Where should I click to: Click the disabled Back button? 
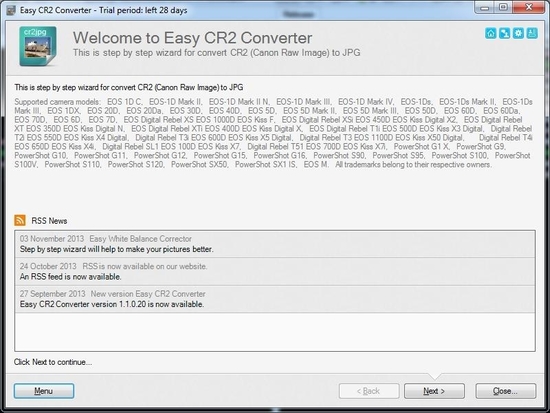coord(369,391)
